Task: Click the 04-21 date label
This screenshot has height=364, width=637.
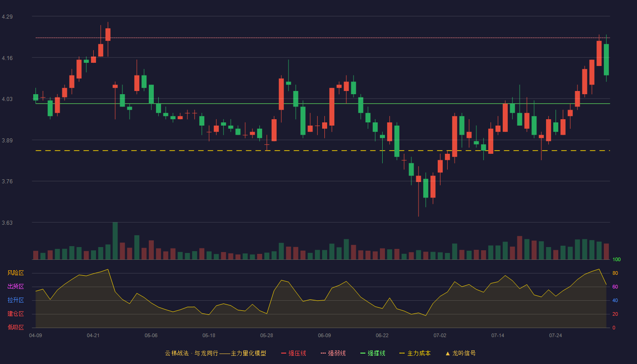Action: tap(93, 335)
